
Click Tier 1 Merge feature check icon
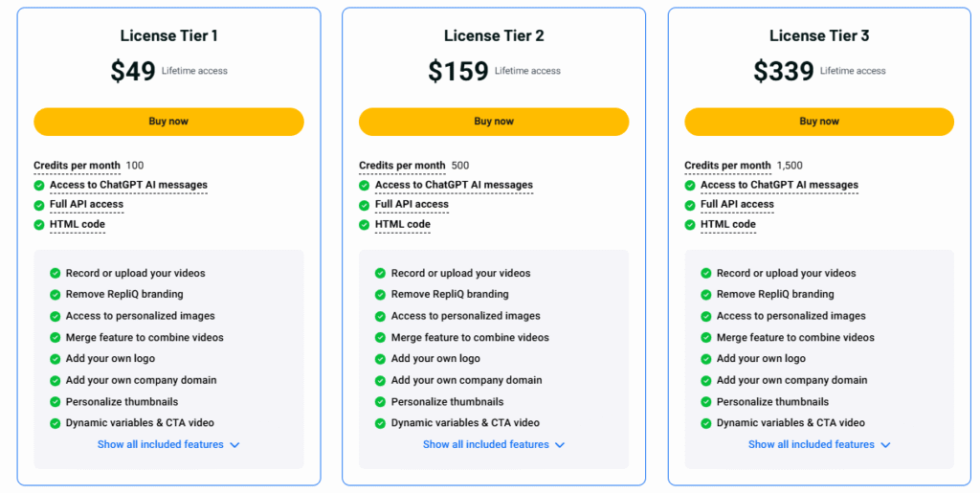point(56,338)
